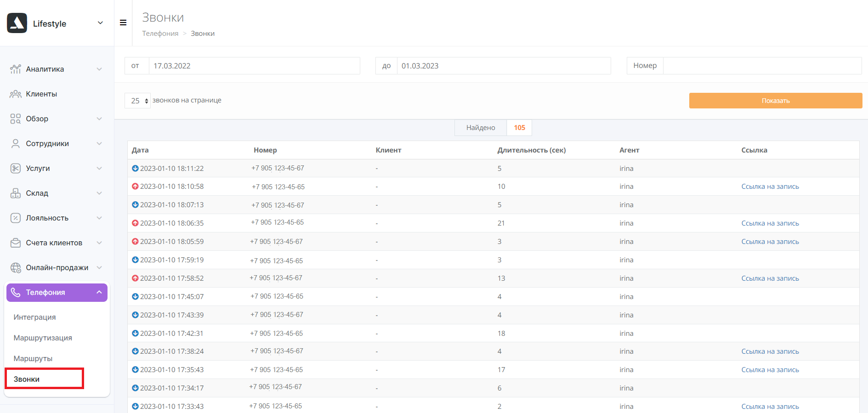The height and width of the screenshot is (413, 868).
Task: Open the Lifestyle company dropdown
Action: tap(100, 23)
